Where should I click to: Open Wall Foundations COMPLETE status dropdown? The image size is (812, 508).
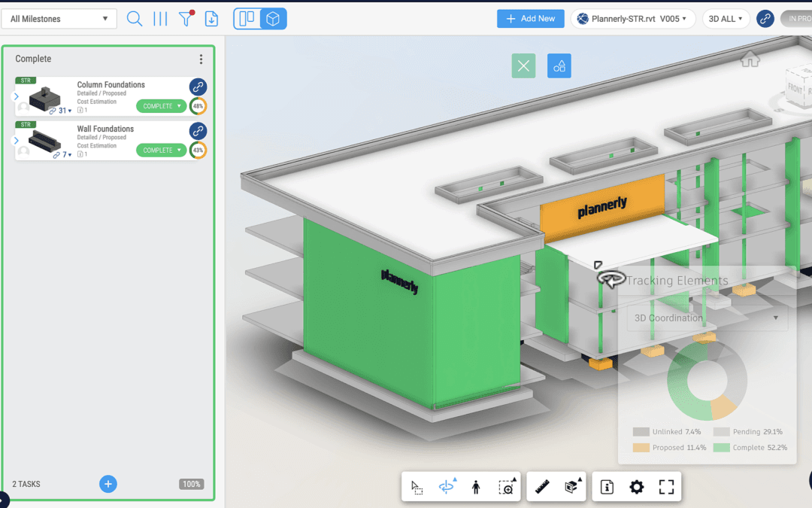click(162, 150)
